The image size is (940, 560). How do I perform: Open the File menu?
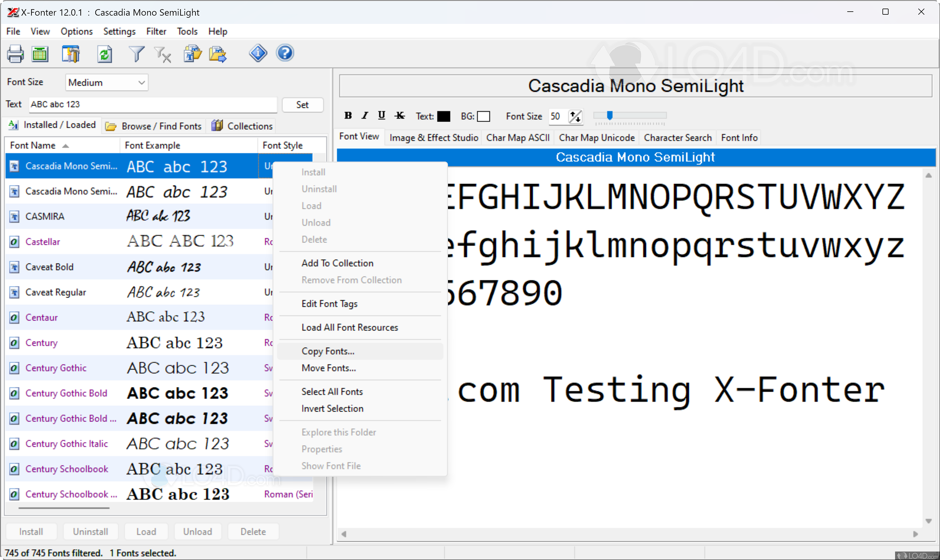[x=13, y=31]
